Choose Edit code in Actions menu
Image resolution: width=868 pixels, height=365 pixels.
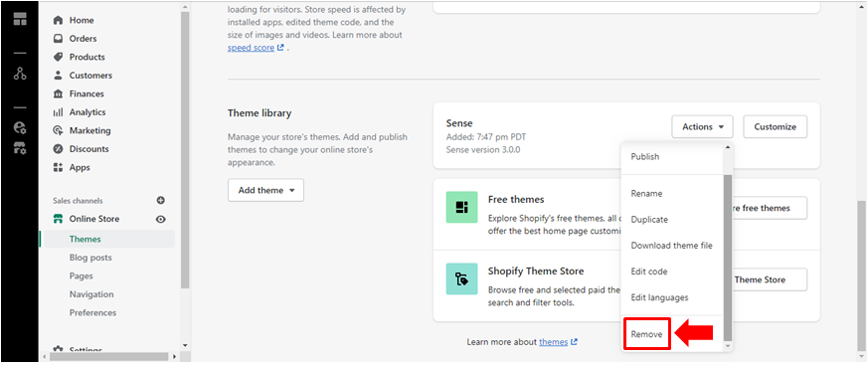649,272
